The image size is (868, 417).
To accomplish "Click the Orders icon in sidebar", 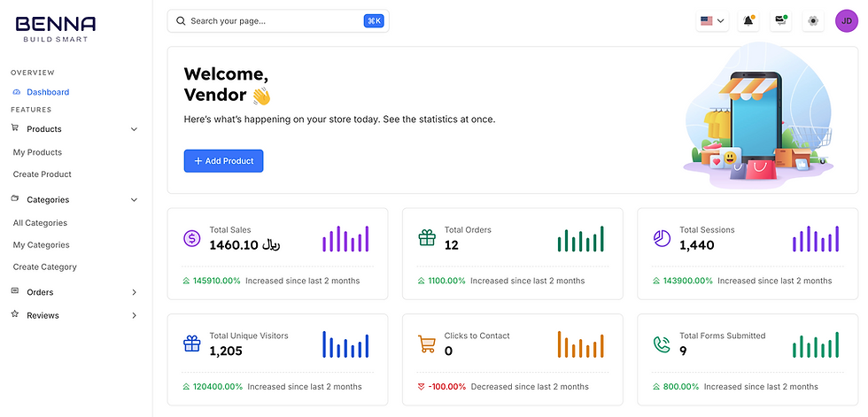I will pos(15,291).
